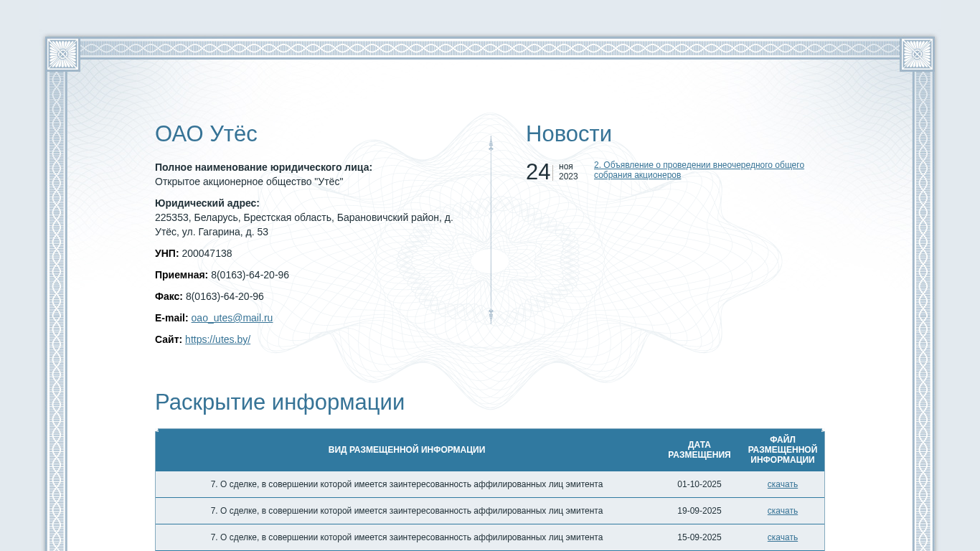Click скачать in the 15-09-2025 row
Viewport: 980px width, 551px height.
pos(782,537)
